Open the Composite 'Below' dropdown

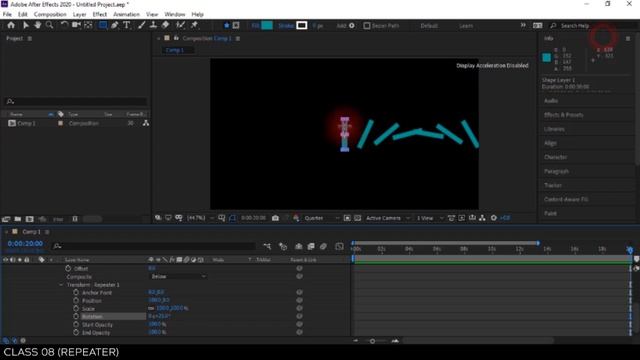[x=178, y=276]
